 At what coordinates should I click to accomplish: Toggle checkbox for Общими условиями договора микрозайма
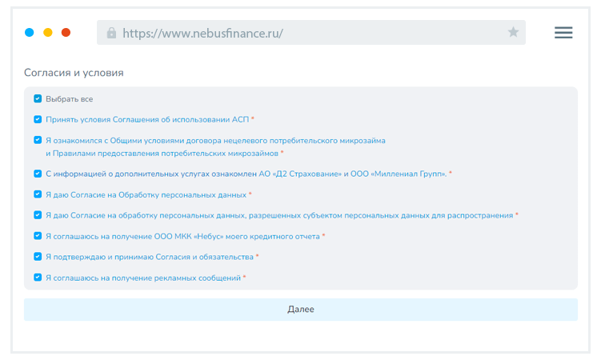38,140
